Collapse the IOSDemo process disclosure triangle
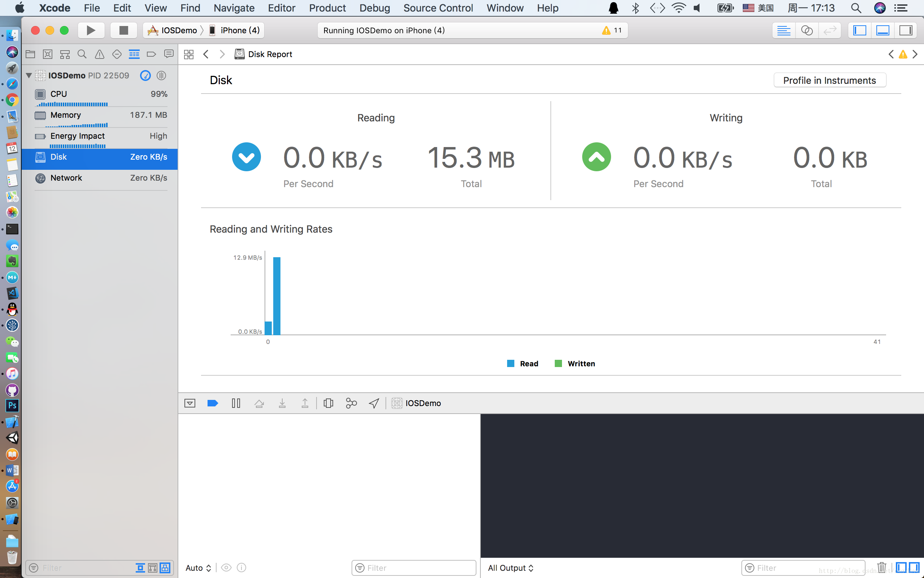 click(29, 76)
